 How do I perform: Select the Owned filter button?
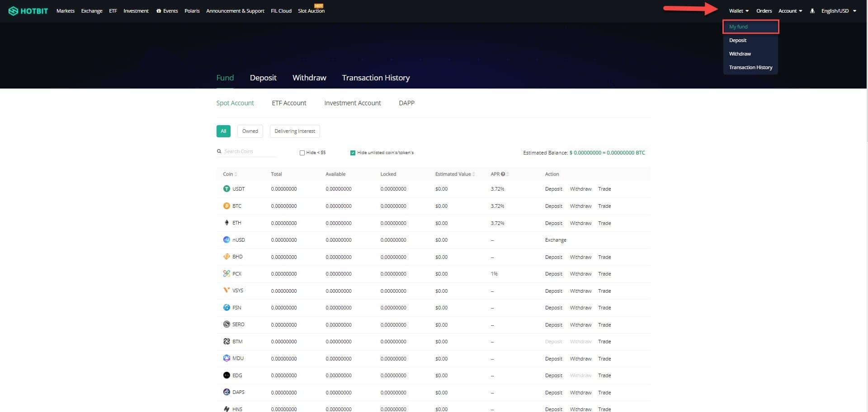pyautogui.click(x=250, y=131)
